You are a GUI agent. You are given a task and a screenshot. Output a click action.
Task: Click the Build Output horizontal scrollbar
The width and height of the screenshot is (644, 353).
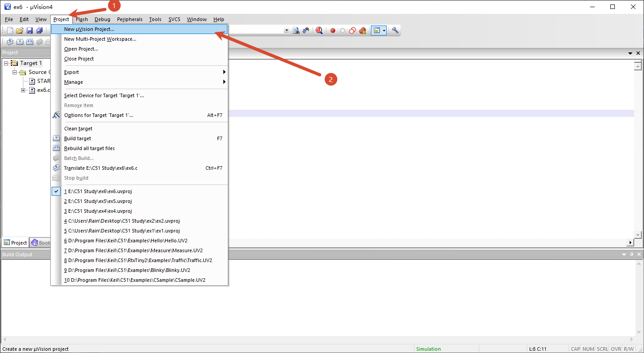318,340
